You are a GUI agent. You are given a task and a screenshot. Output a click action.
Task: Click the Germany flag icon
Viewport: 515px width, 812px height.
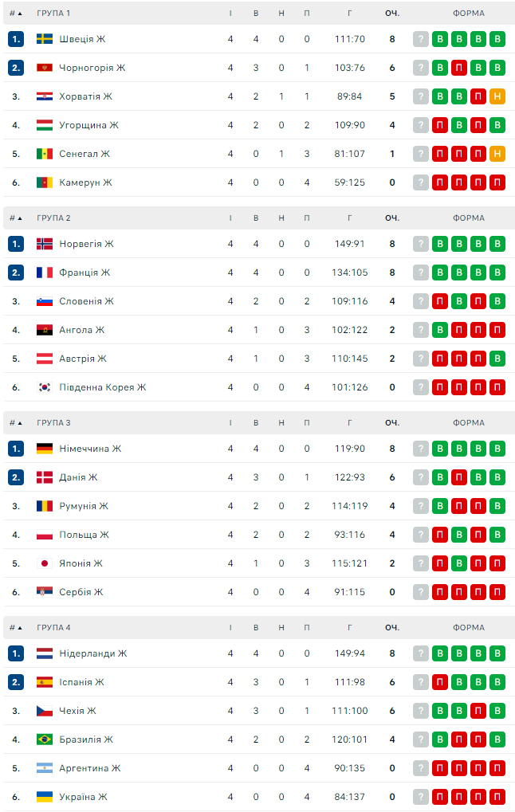[45, 449]
